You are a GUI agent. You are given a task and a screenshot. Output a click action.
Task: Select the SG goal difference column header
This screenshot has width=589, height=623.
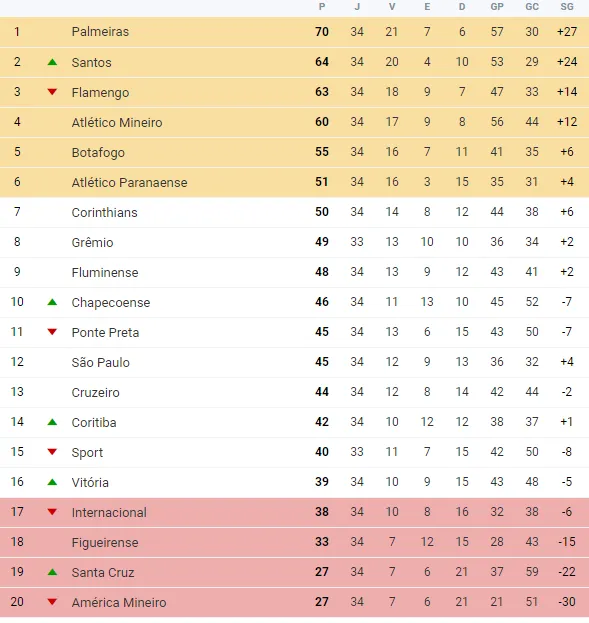(x=567, y=7)
